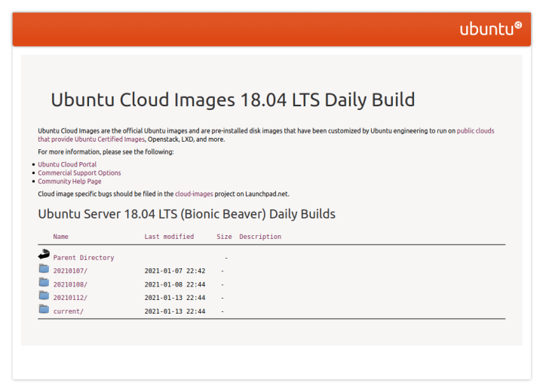
Task: Open the 20210107/ directory link
Action: (70, 271)
